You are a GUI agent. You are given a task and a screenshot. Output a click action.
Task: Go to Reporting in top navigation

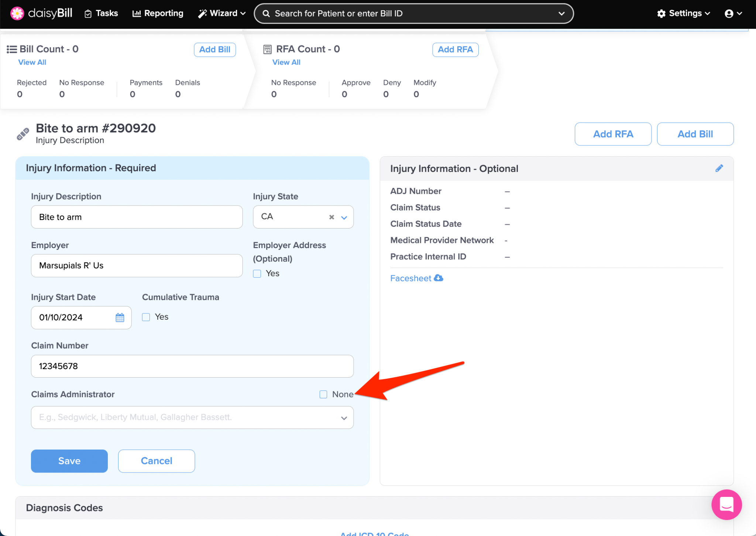pos(158,13)
